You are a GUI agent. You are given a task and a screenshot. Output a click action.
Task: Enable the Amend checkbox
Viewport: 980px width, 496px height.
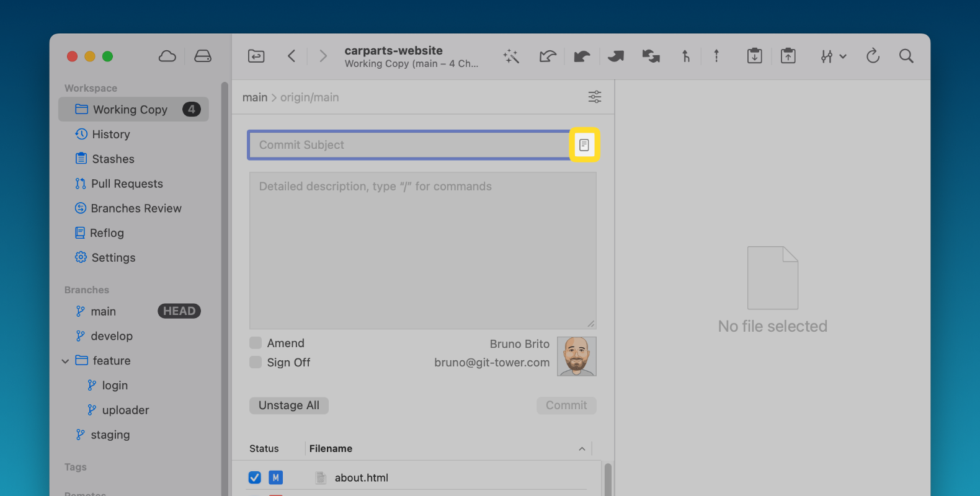click(256, 343)
